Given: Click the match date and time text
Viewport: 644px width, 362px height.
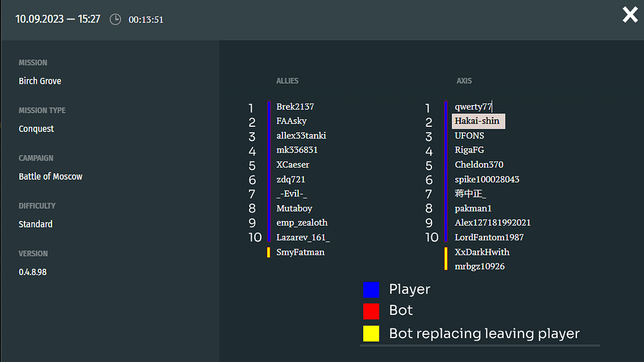Looking at the screenshot, I should [58, 19].
